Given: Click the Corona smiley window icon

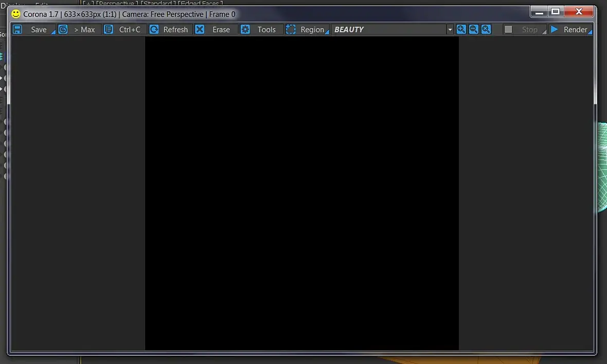Looking at the screenshot, I should click(x=15, y=14).
